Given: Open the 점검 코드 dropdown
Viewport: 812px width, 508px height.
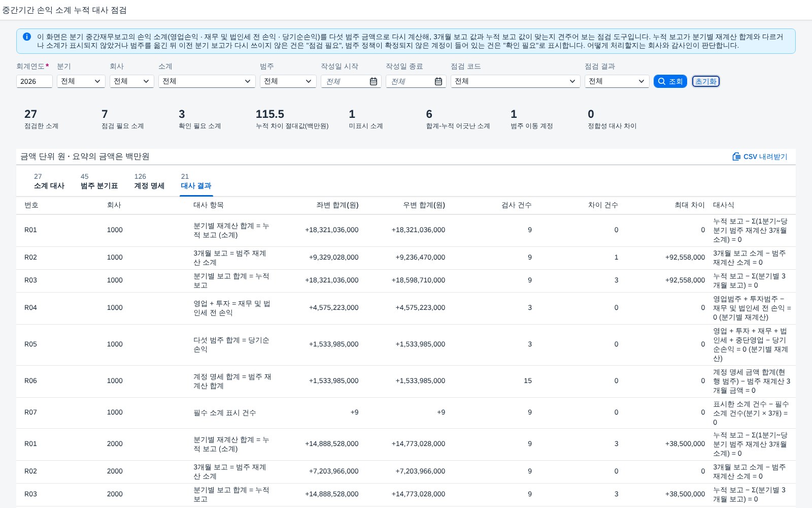Looking at the screenshot, I should click(x=516, y=81).
